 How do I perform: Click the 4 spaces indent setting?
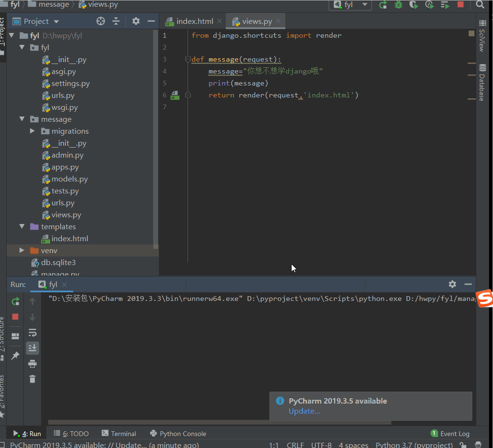point(353,445)
